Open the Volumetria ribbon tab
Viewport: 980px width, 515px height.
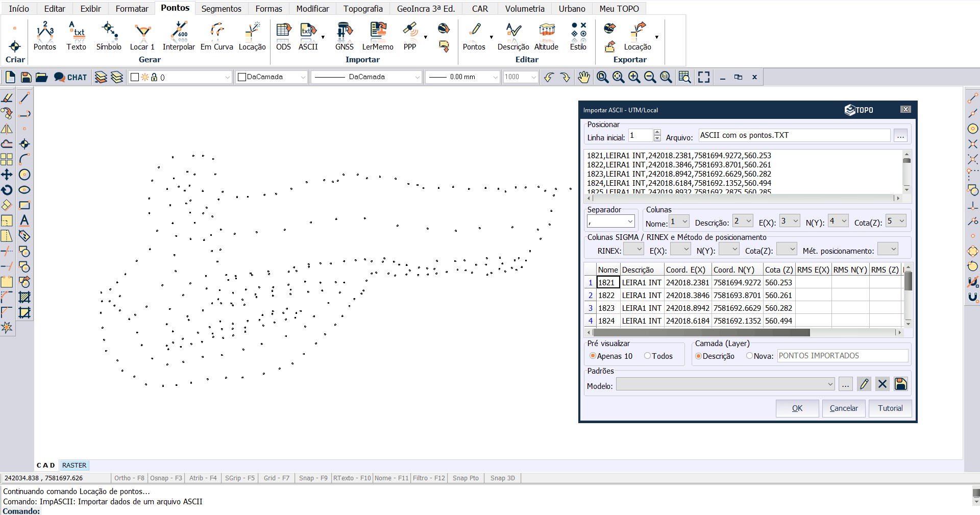tap(525, 9)
